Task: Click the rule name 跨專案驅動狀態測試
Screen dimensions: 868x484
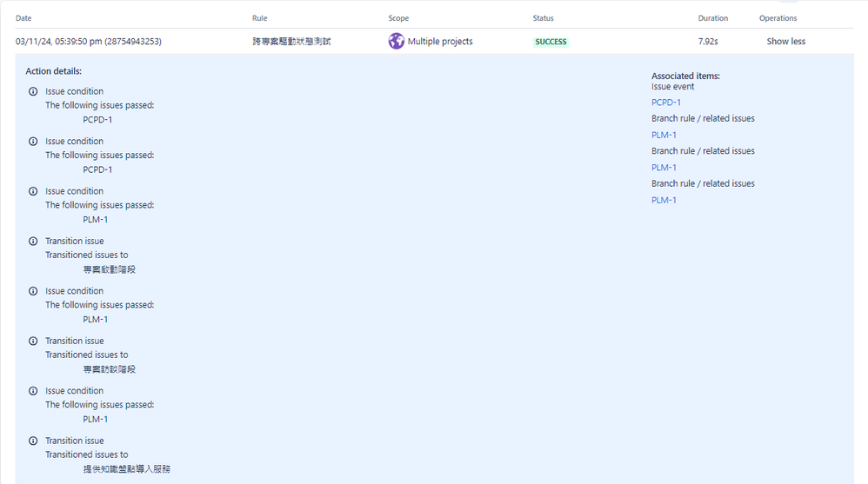Action: coord(291,42)
